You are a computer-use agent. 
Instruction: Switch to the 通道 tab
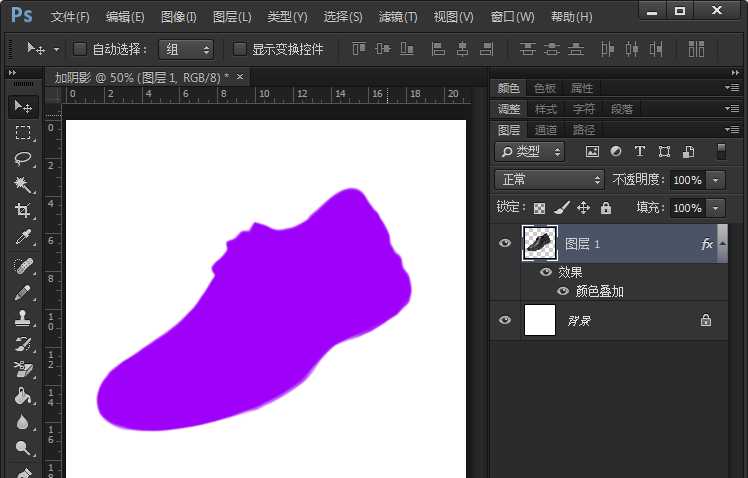pos(546,130)
